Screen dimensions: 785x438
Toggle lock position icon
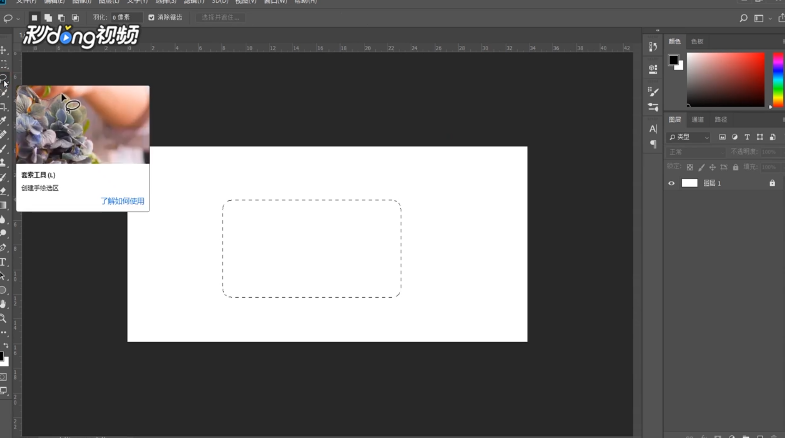click(x=712, y=167)
